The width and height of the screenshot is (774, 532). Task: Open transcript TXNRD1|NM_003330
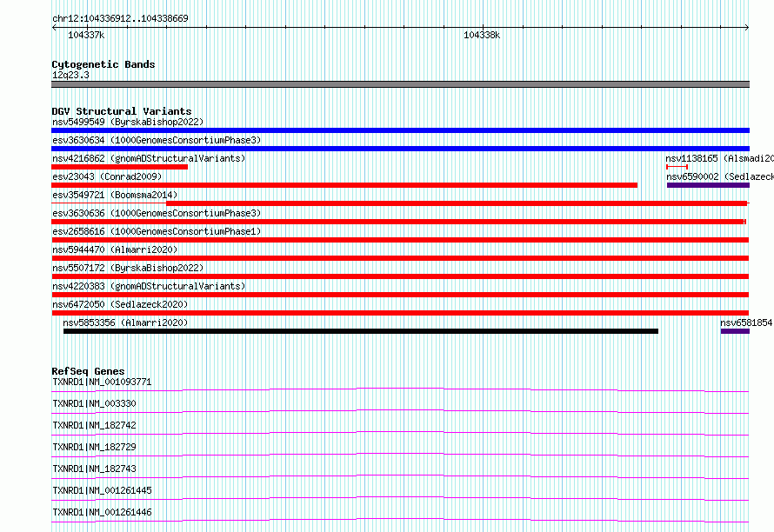(x=94, y=403)
